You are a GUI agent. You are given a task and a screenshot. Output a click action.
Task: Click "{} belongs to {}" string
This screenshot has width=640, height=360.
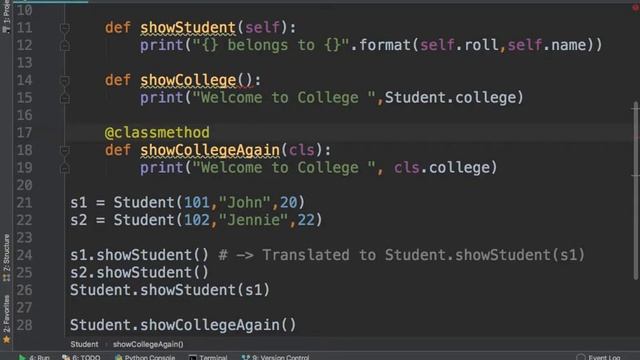[271, 45]
